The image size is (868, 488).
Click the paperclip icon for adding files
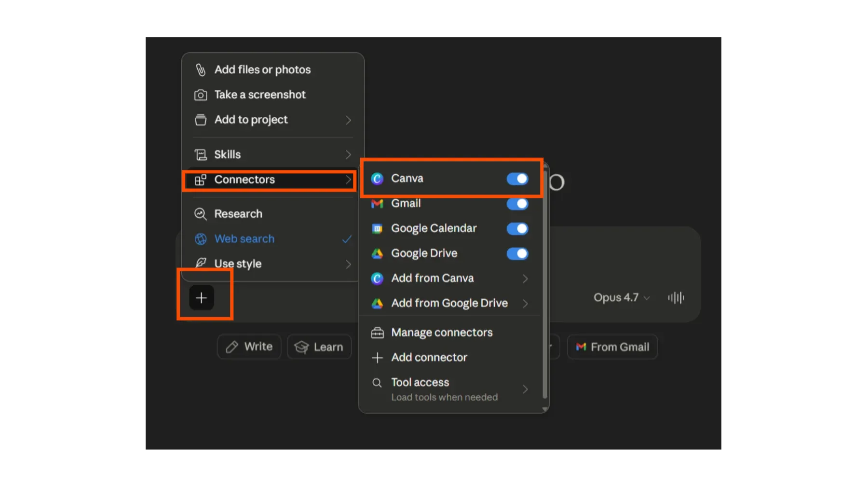tap(201, 70)
